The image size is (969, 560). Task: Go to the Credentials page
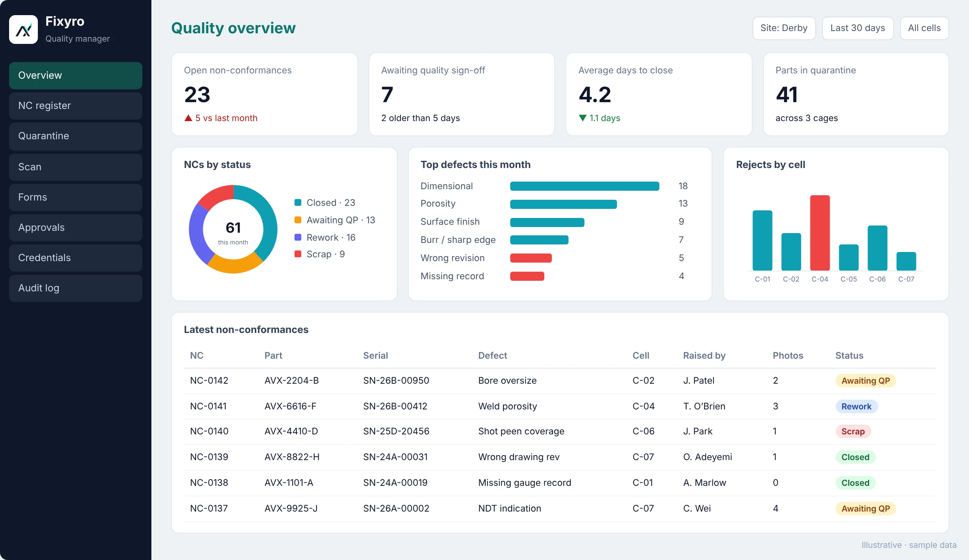76,258
